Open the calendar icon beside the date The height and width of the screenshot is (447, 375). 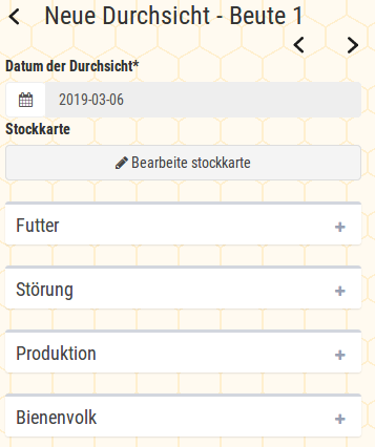pos(26,100)
